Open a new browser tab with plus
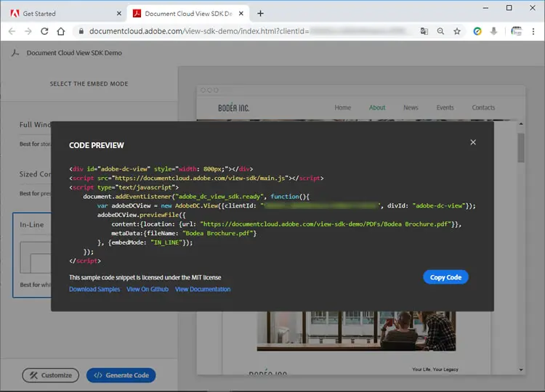Screen dimensions: 545x392 [x=260, y=14]
